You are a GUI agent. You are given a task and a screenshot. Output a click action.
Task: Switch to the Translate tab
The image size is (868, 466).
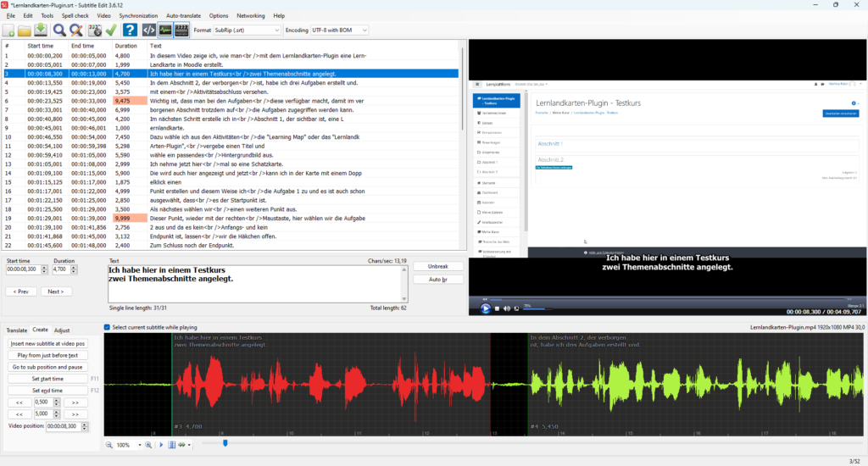[17, 330]
